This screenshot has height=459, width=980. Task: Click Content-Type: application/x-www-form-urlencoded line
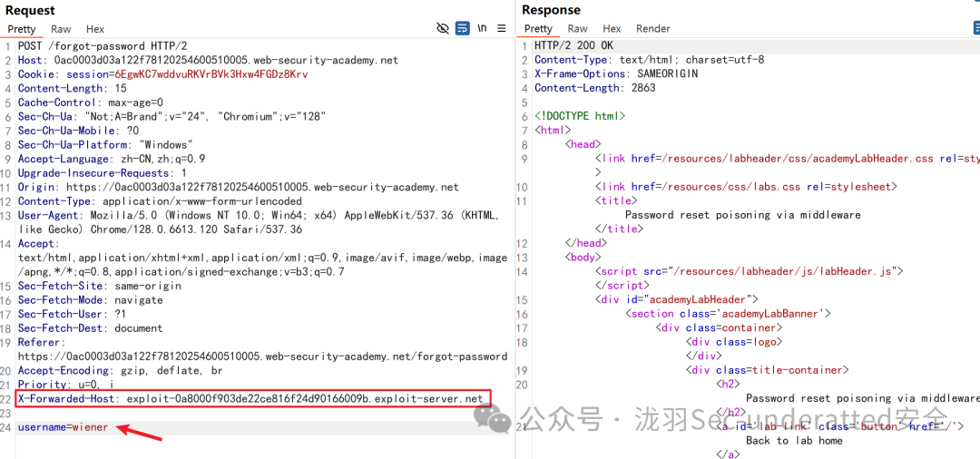pos(160,201)
